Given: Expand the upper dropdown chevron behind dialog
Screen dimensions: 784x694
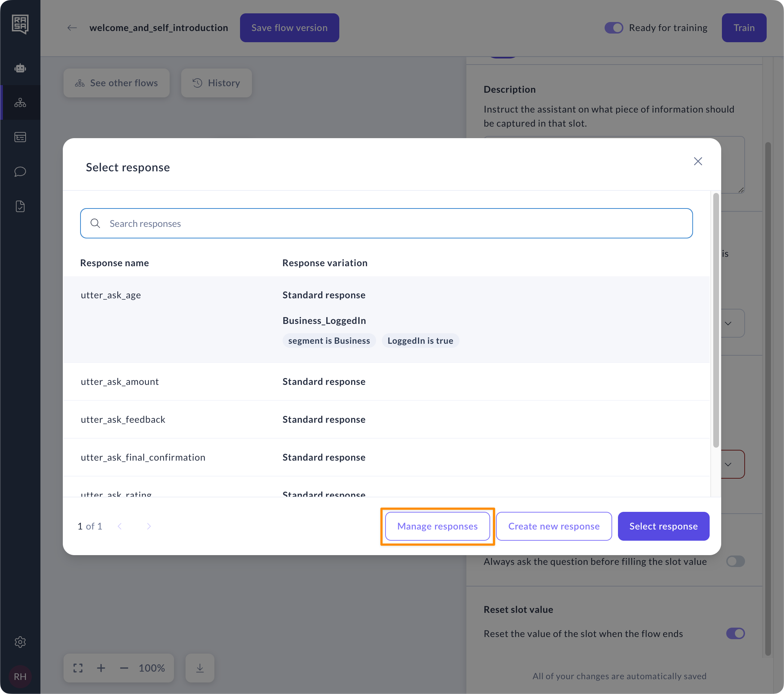Looking at the screenshot, I should tap(728, 324).
